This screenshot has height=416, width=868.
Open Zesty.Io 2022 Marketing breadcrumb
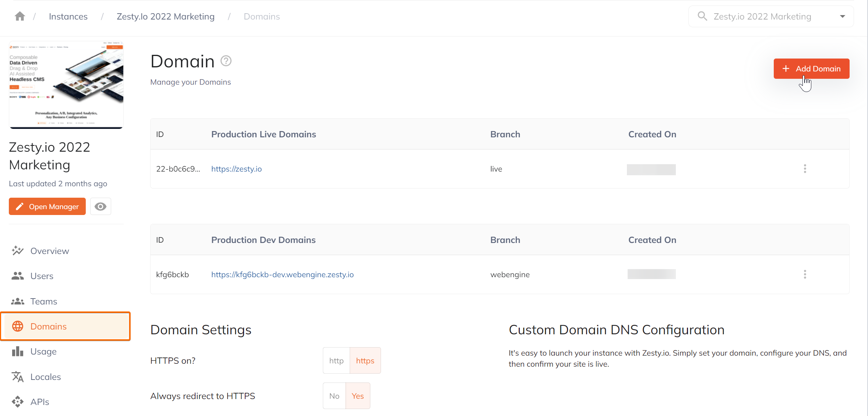pyautogui.click(x=166, y=17)
